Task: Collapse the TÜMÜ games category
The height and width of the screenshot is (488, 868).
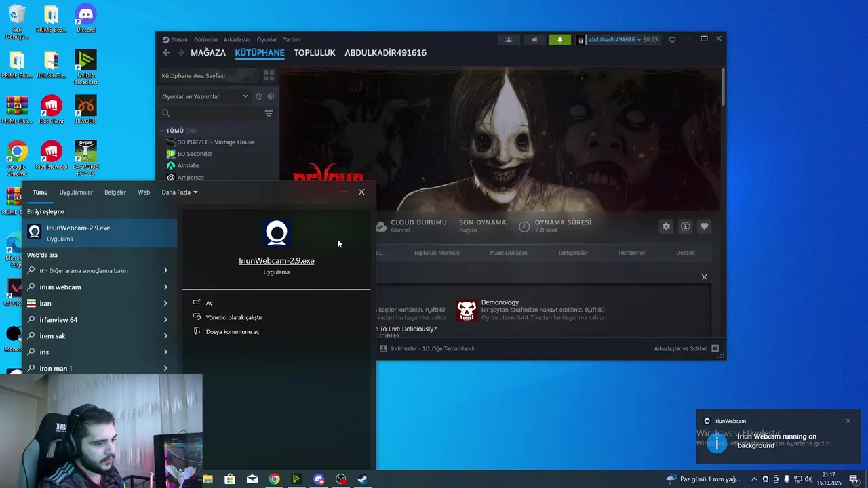Action: pos(163,131)
